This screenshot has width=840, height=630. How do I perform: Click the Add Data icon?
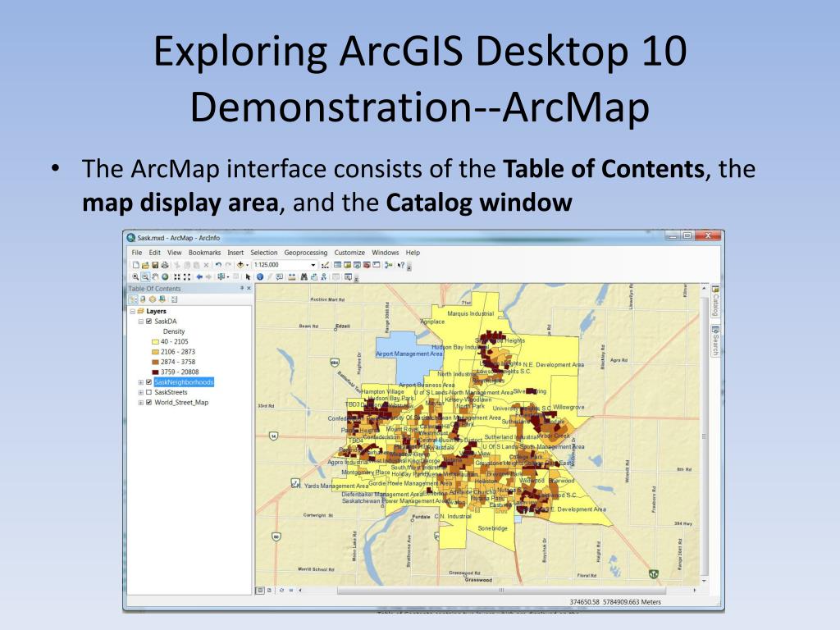click(x=240, y=265)
